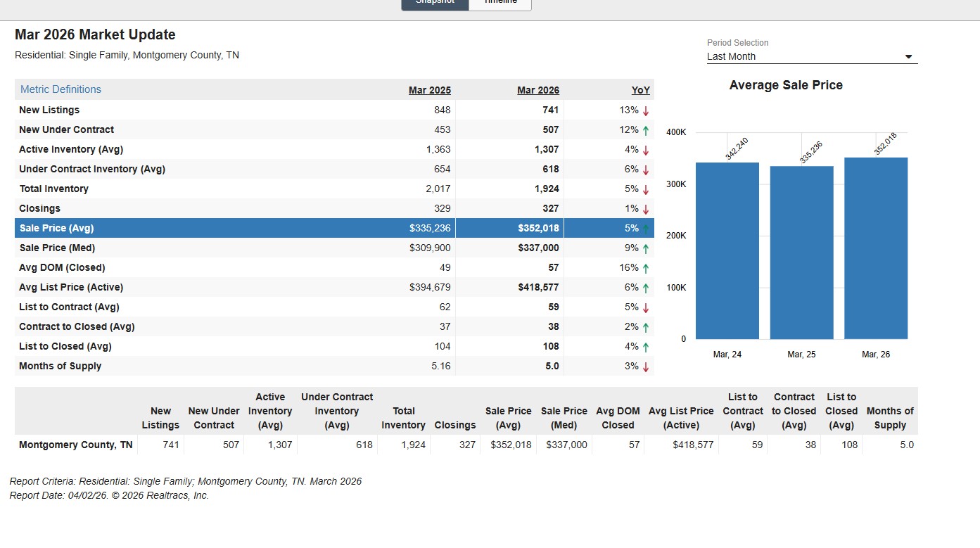Click Montgomery County, TN in the bottom table

click(x=76, y=445)
